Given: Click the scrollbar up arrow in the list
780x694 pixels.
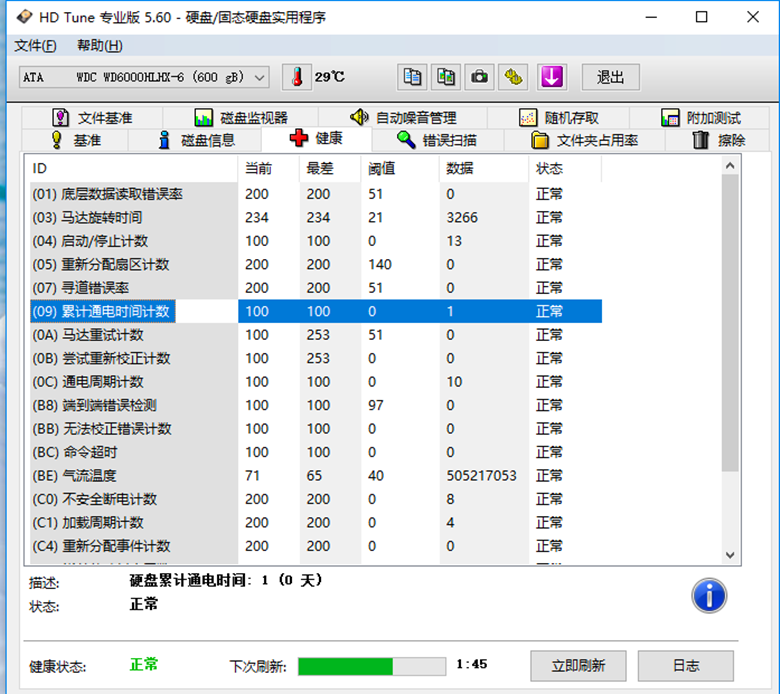Looking at the screenshot, I should pos(730,166).
